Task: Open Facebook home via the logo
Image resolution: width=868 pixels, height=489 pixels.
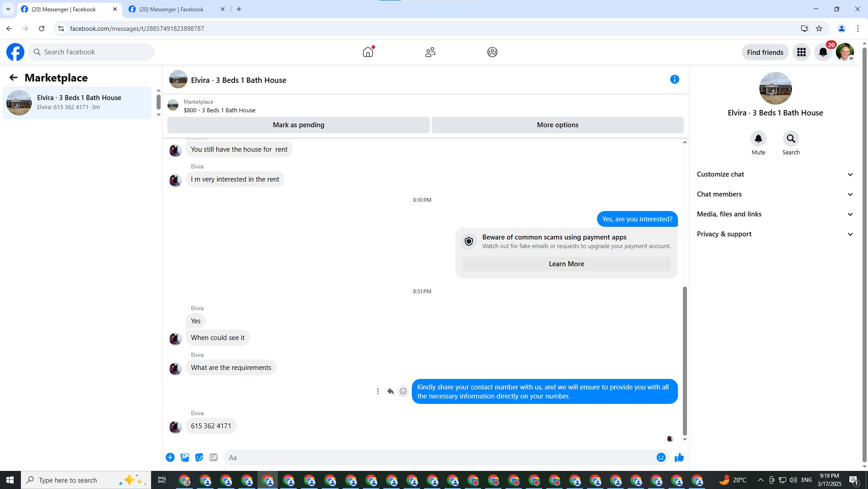Action: pyautogui.click(x=15, y=52)
